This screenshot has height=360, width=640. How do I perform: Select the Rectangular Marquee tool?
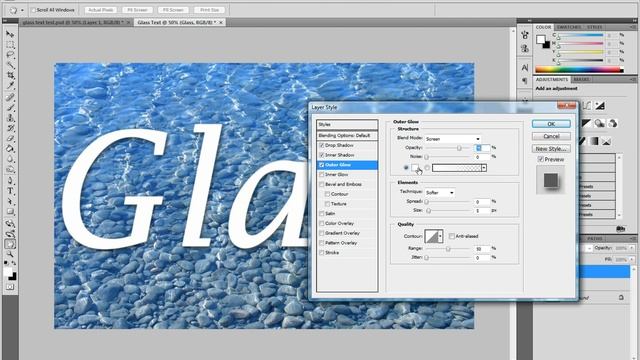10,44
